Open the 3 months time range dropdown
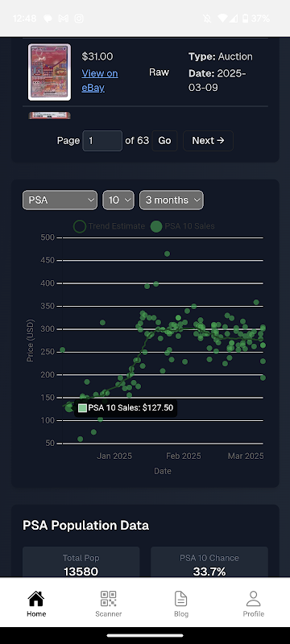Viewport: 290px width, 644px height. [172, 200]
